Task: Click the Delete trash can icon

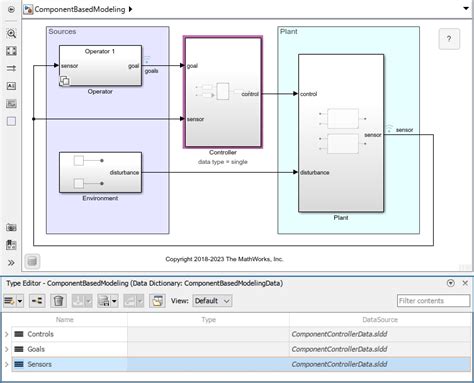Action: 58,301
